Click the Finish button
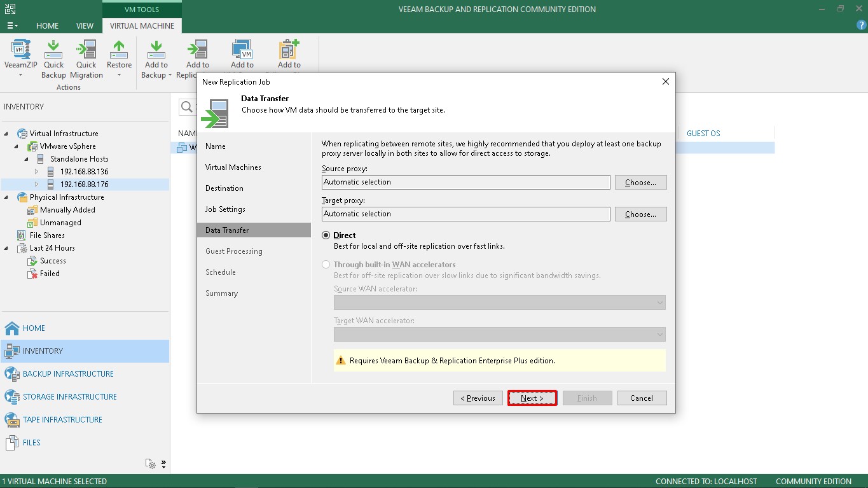The image size is (868, 488). coord(587,398)
